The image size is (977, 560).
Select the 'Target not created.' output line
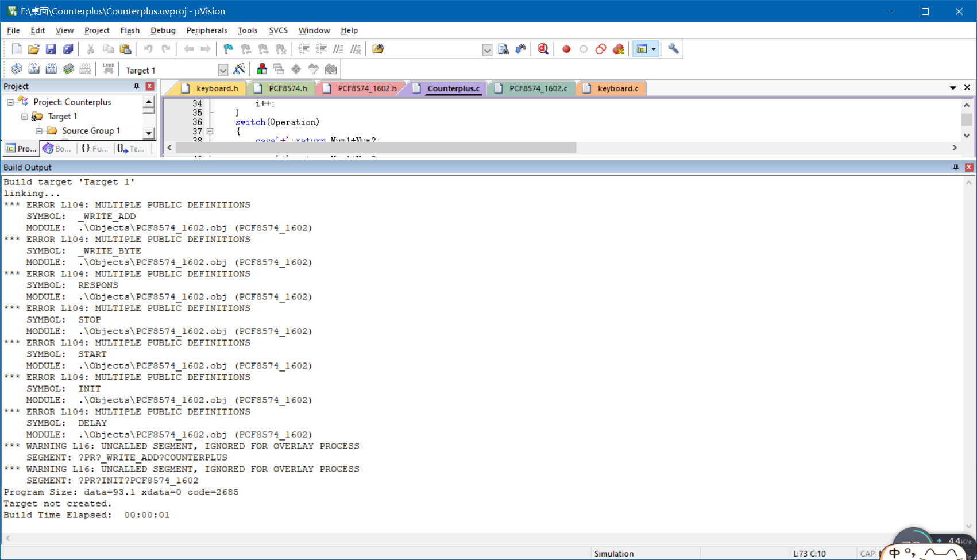pyautogui.click(x=57, y=504)
